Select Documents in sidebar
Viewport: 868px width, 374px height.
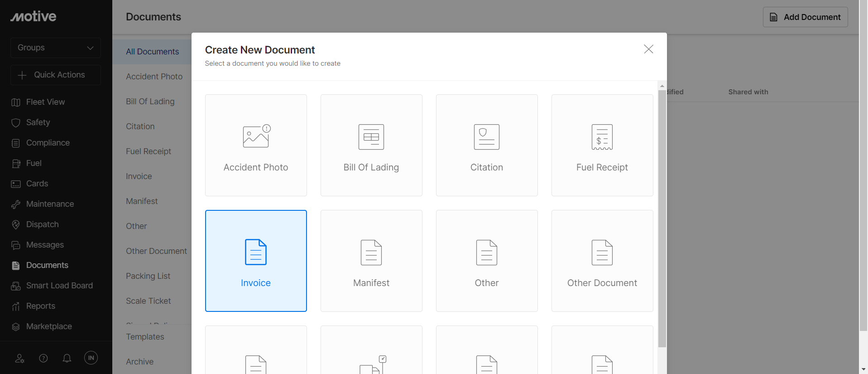click(x=47, y=265)
